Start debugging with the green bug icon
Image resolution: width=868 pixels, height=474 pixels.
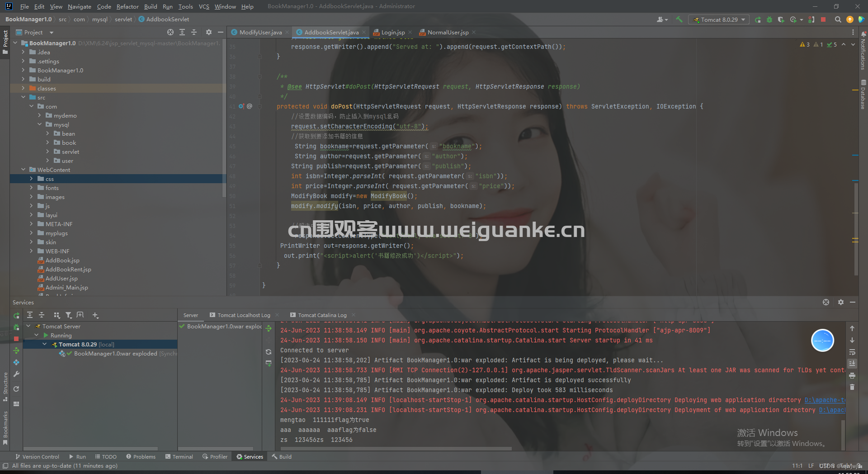(769, 19)
